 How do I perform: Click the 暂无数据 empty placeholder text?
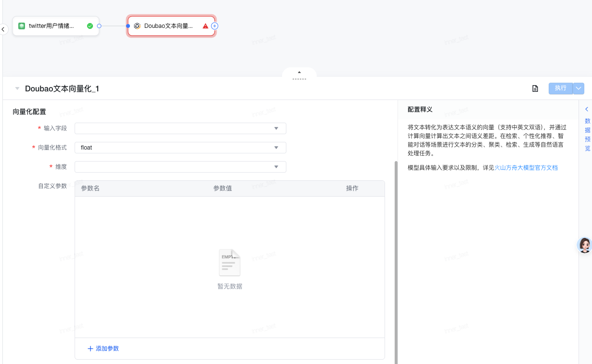(230, 287)
